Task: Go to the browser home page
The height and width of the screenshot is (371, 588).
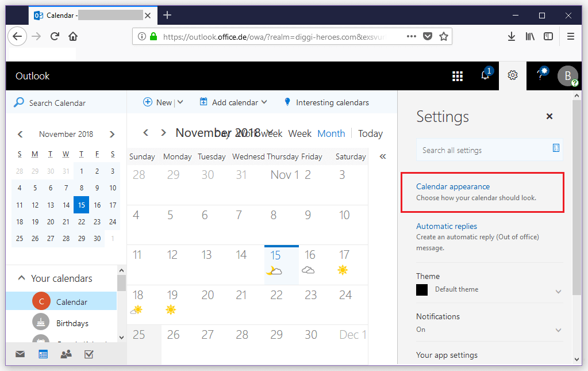Action: (73, 36)
